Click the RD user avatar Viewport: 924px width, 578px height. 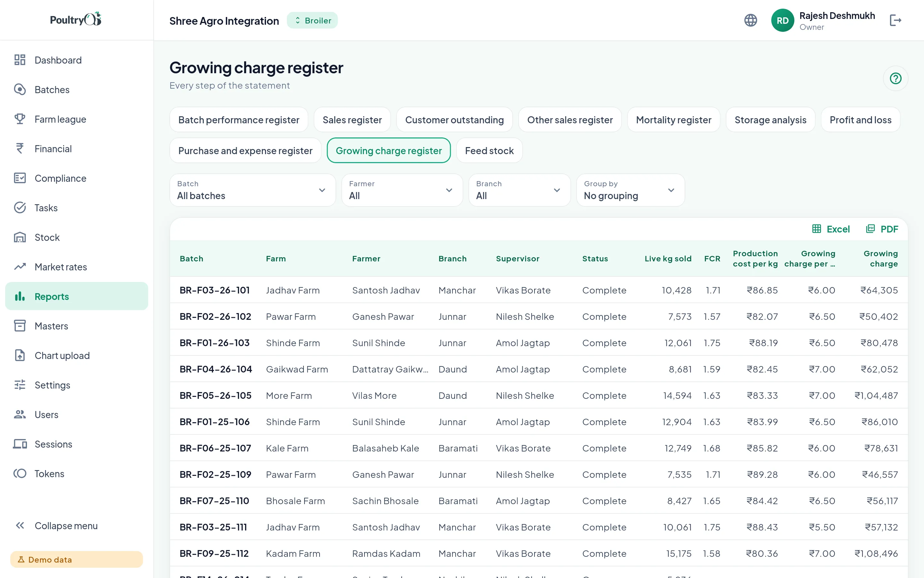click(782, 20)
